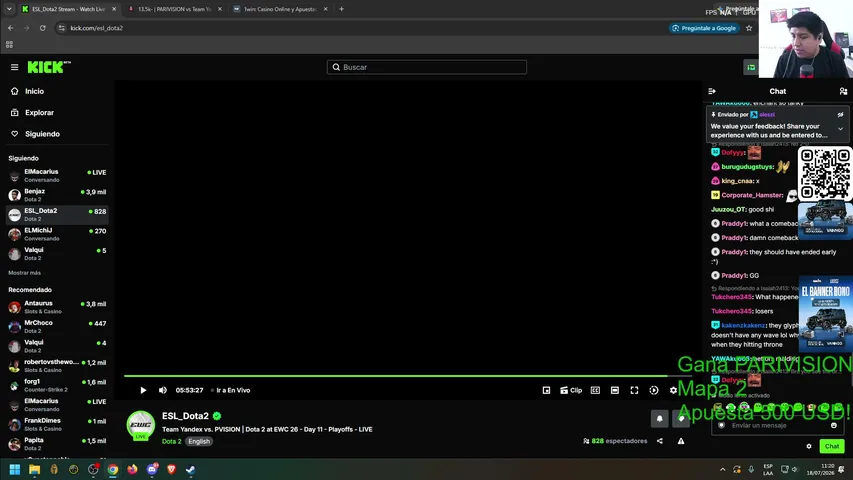This screenshot has width=853, height=480.
Task: Click the English language tag
Action: point(199,441)
